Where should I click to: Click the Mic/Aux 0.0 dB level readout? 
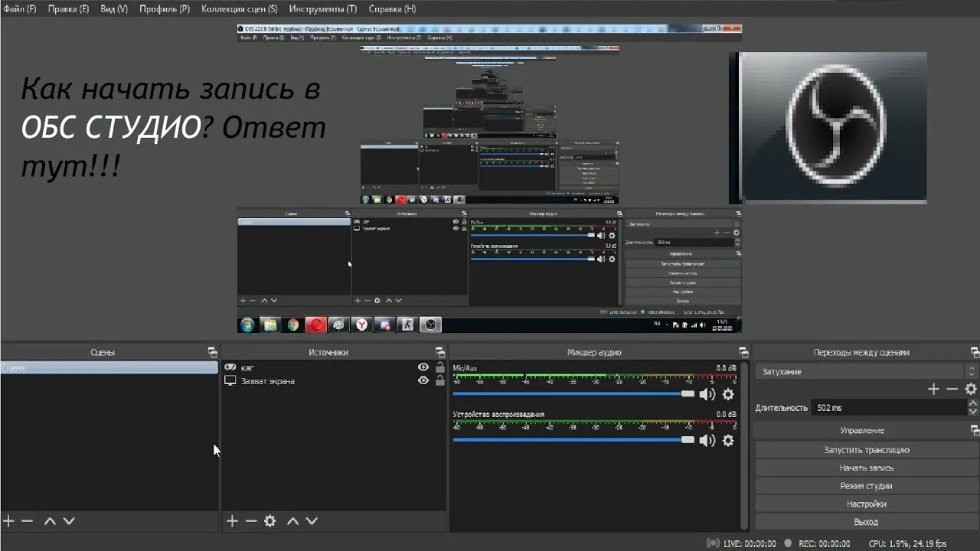coord(727,368)
